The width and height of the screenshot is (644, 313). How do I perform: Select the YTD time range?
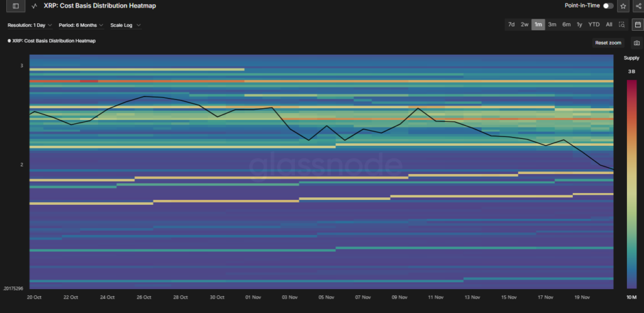point(594,25)
